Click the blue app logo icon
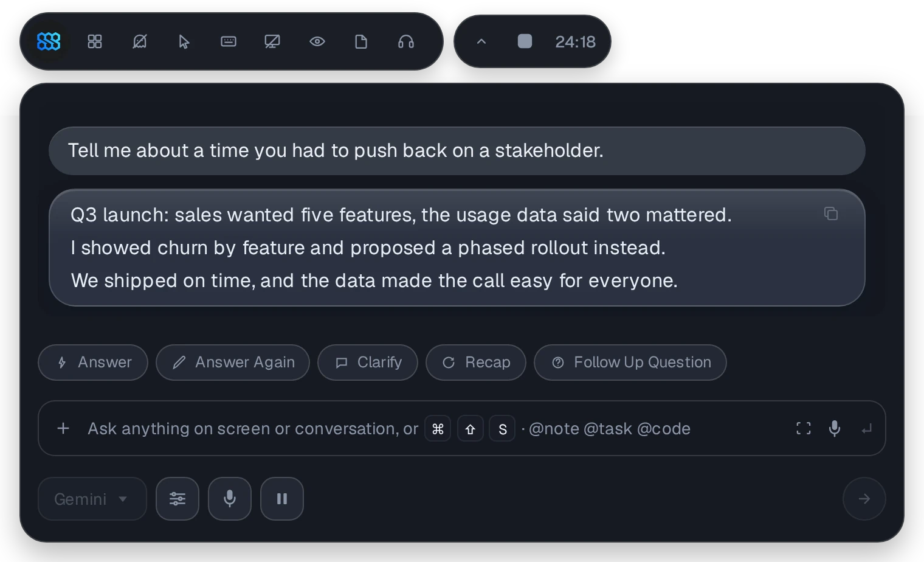The height and width of the screenshot is (562, 924). [49, 41]
